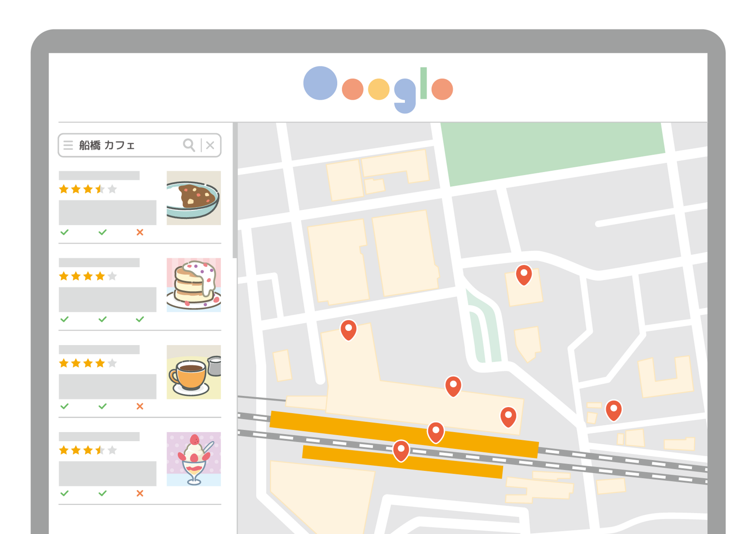Click the star rating of the first listing

[88, 189]
